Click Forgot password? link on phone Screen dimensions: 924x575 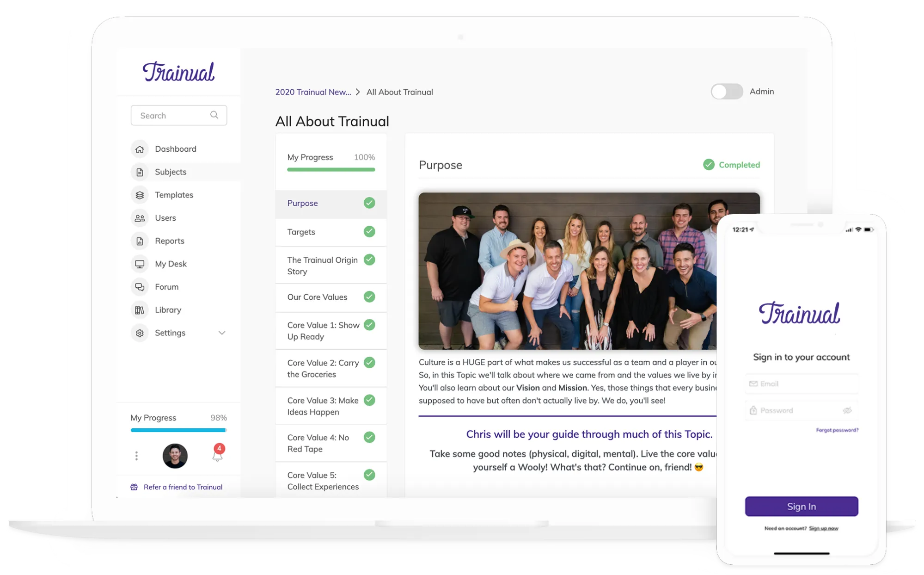837,430
